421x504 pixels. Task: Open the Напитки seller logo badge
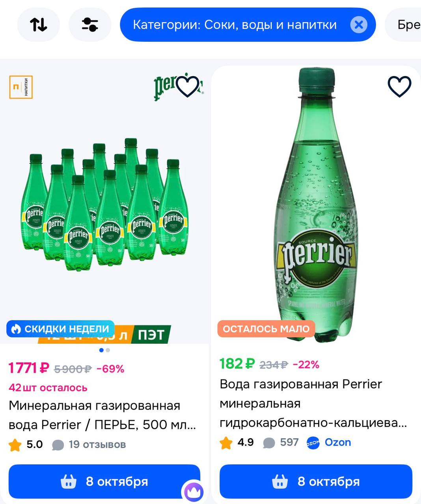21,87
